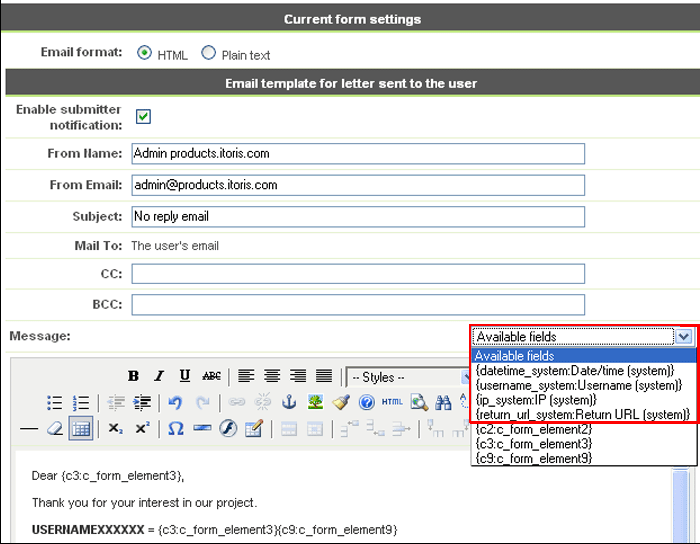The height and width of the screenshot is (544, 700).
Task: Click the From Email input field
Action: point(358,185)
